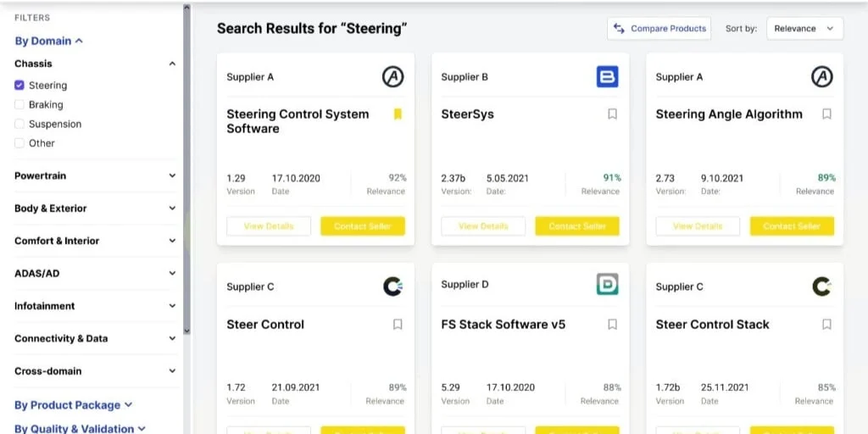The height and width of the screenshot is (434, 868).
Task: Bookmark the Steer Control Stack card
Action: coord(826,325)
